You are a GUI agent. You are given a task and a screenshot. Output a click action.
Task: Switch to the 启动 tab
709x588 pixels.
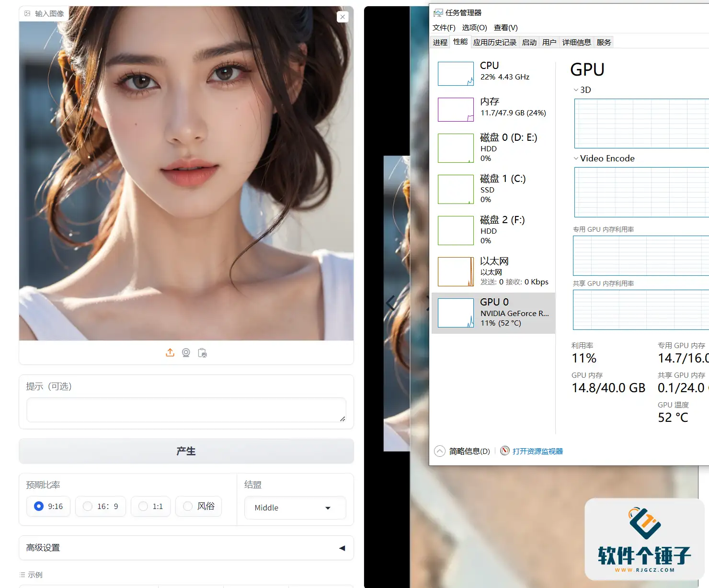click(x=529, y=42)
